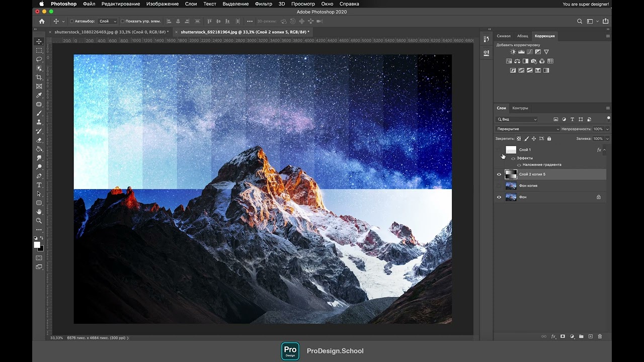Add a Brightness/Contrast adjustment
Screen dimensions: 644x362
513,52
